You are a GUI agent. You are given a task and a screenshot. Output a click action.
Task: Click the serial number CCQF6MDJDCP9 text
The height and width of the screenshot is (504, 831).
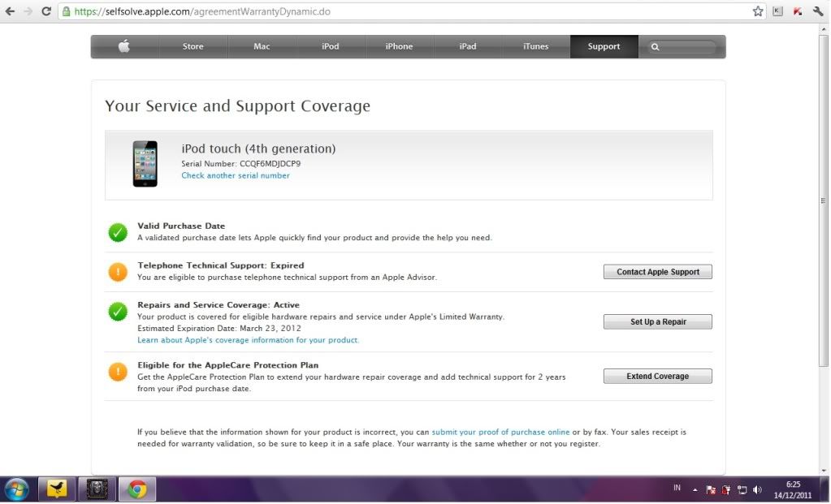pyautogui.click(x=271, y=164)
